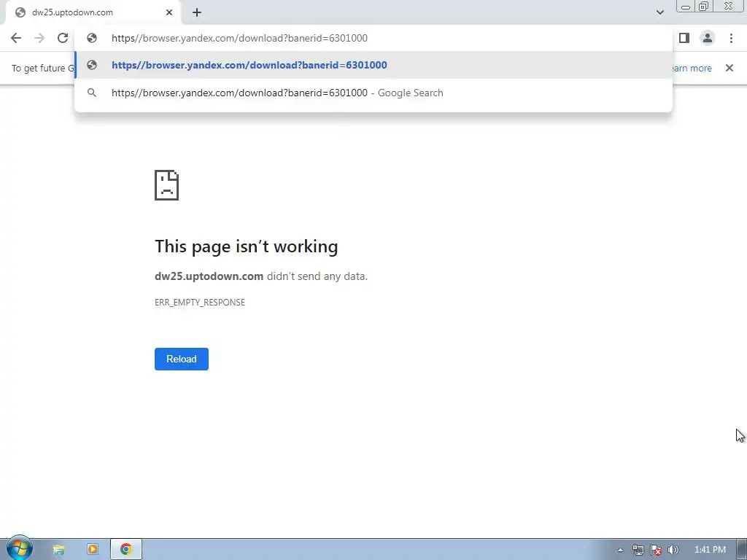The height and width of the screenshot is (560, 747).
Task: Click the "This page isn't working" heading
Action: pyautogui.click(x=247, y=246)
